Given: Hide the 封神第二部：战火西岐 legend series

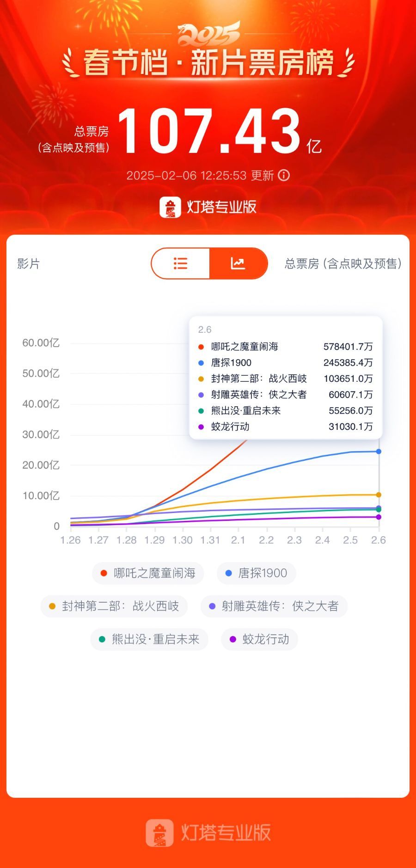Looking at the screenshot, I should [114, 606].
